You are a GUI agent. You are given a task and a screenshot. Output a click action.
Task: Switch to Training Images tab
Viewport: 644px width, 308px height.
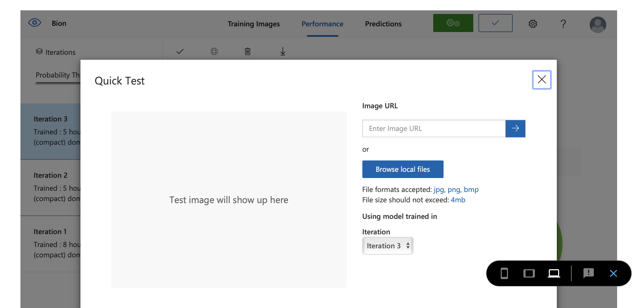(253, 24)
